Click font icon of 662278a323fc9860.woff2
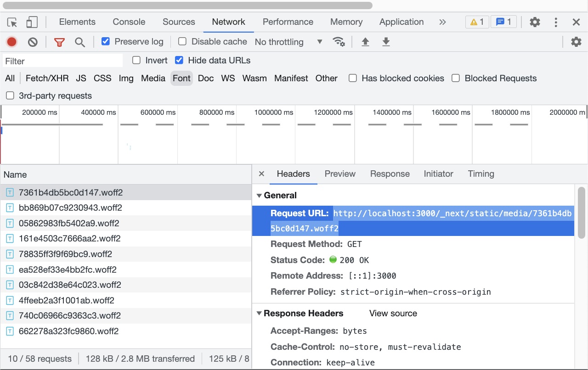This screenshot has height=370, width=588. [x=10, y=331]
